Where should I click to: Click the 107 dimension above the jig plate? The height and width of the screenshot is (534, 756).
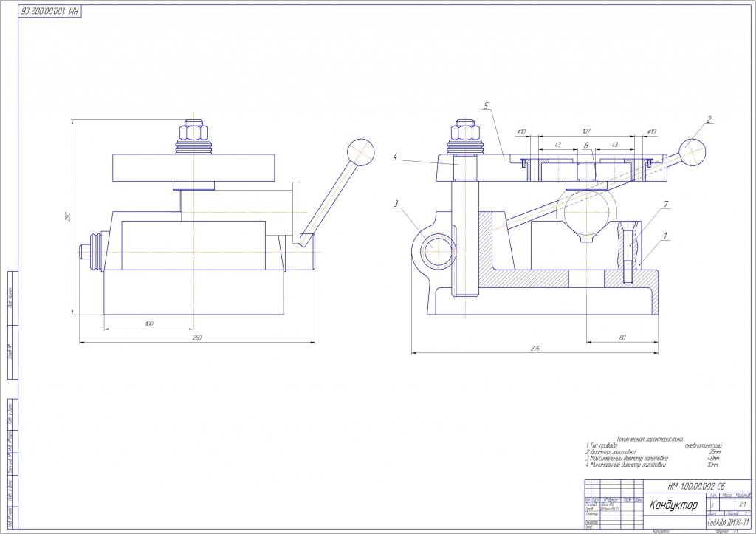point(585,131)
